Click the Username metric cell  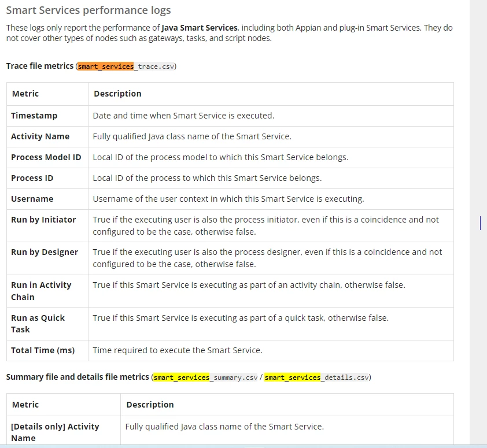pos(47,199)
